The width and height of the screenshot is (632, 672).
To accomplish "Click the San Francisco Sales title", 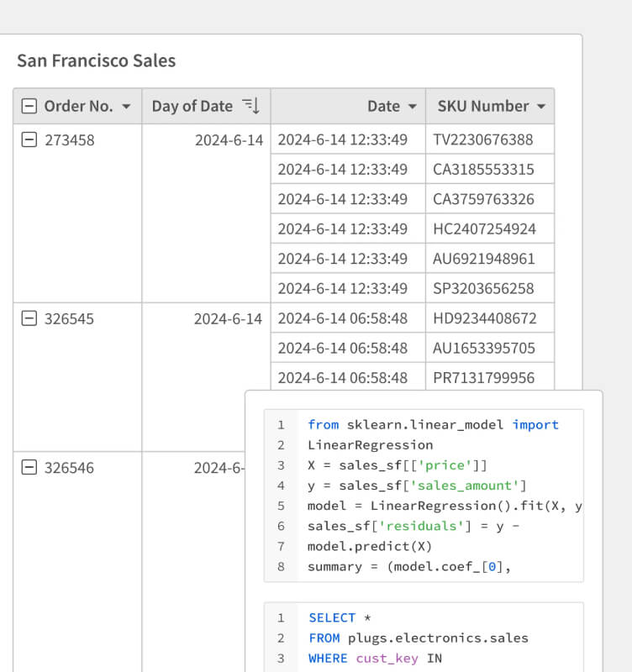I will [x=97, y=60].
